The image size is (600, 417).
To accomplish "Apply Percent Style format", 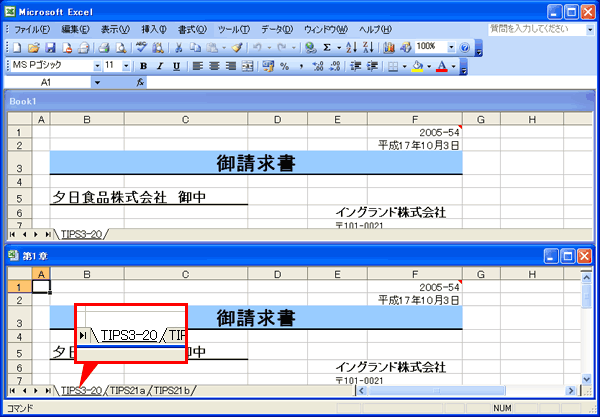I will point(284,66).
